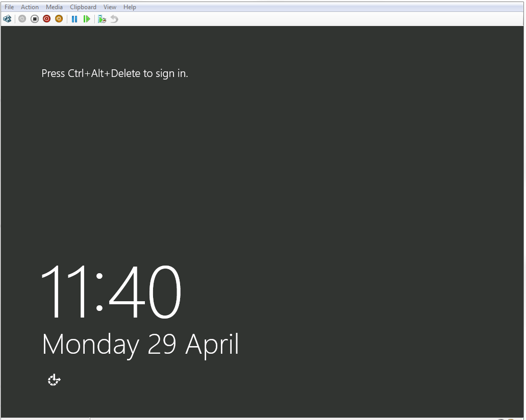Click the 11:40 lock screen clock
Viewport: 526px width, 420px height.
111,292
